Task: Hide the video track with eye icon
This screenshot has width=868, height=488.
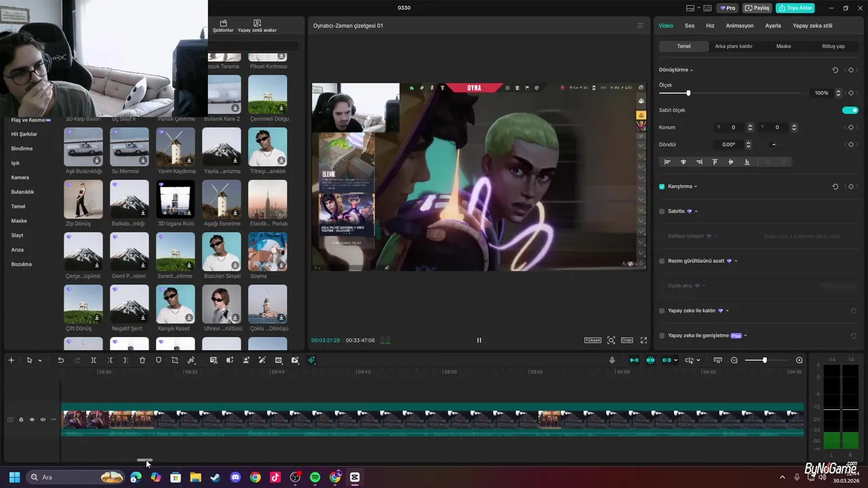Action: click(x=32, y=420)
